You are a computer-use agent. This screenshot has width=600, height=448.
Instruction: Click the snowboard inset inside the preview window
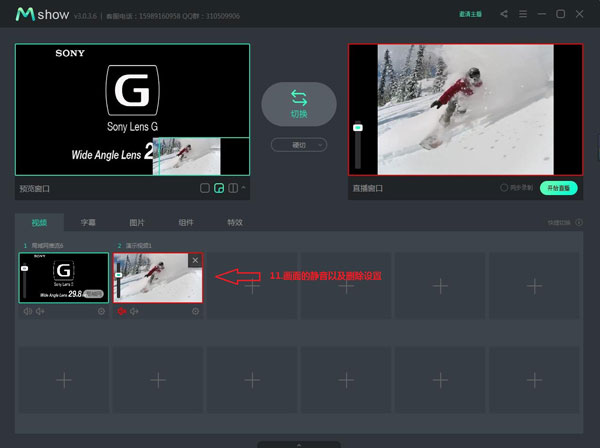[186, 156]
